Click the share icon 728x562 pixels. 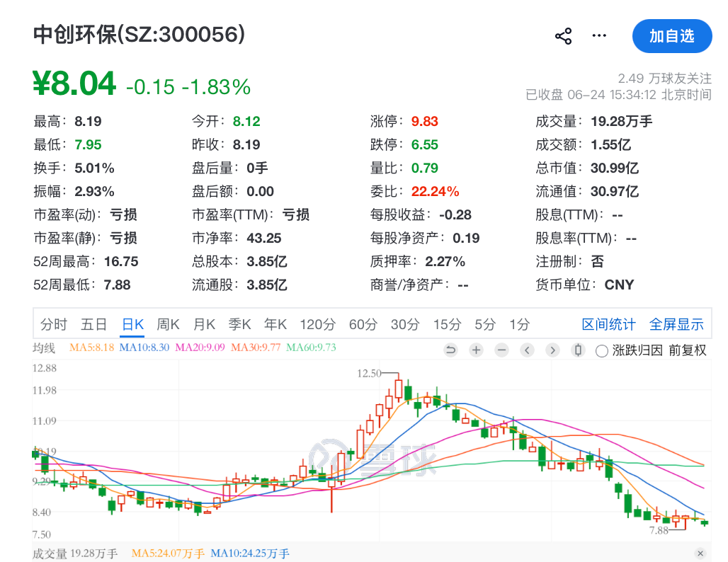tap(563, 36)
